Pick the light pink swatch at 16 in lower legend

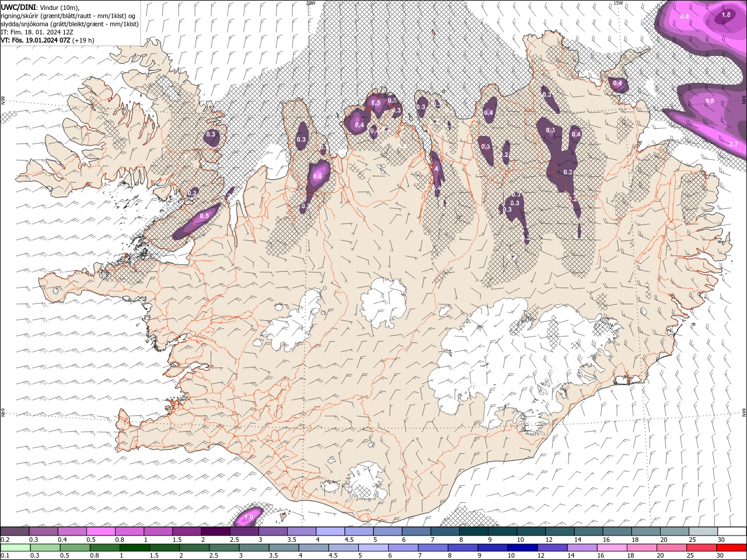coord(612,548)
